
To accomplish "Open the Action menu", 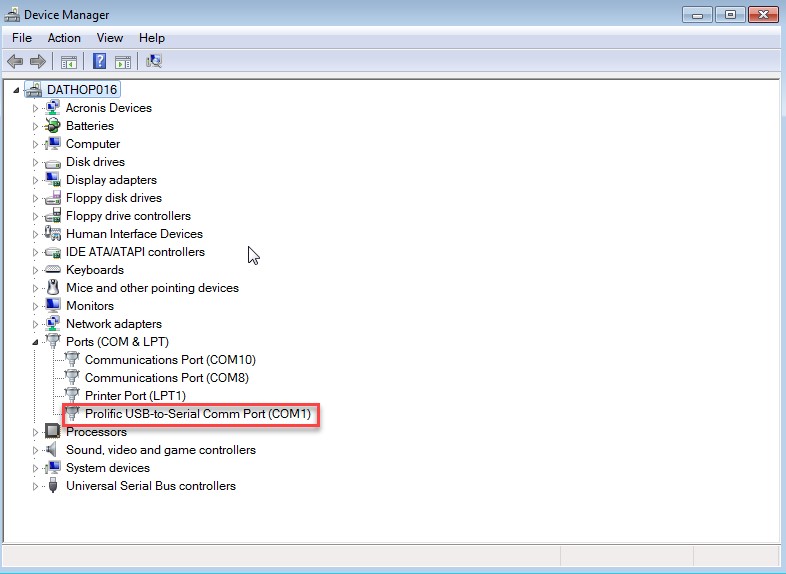I will pyautogui.click(x=64, y=38).
